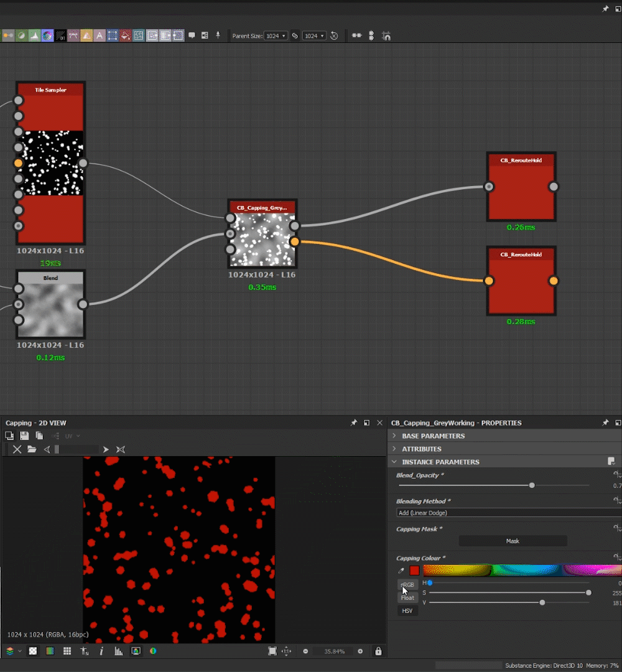Add a Normal node from the toolbar
The width and height of the screenshot is (622, 672).
[47, 35]
